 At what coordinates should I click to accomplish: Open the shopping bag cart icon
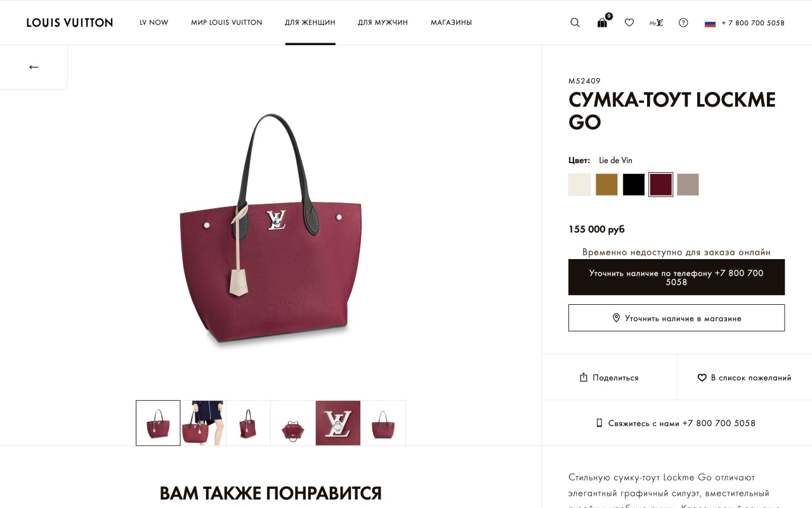(603, 22)
